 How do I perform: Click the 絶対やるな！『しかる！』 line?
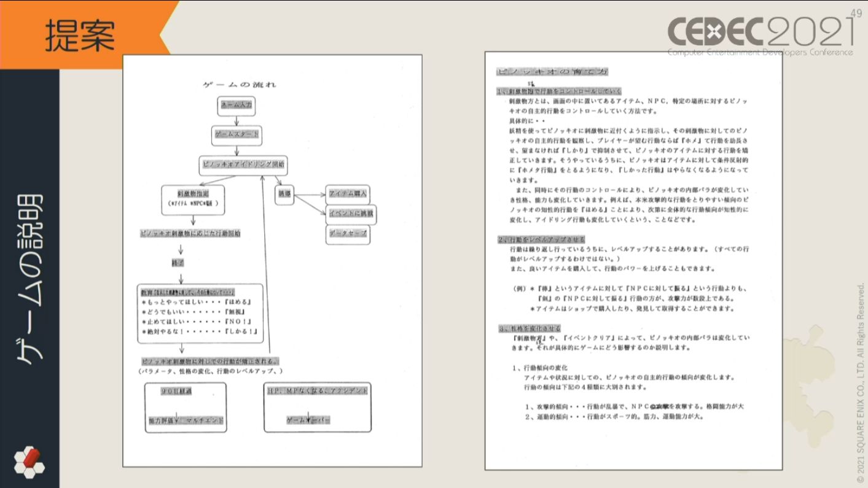click(199, 332)
